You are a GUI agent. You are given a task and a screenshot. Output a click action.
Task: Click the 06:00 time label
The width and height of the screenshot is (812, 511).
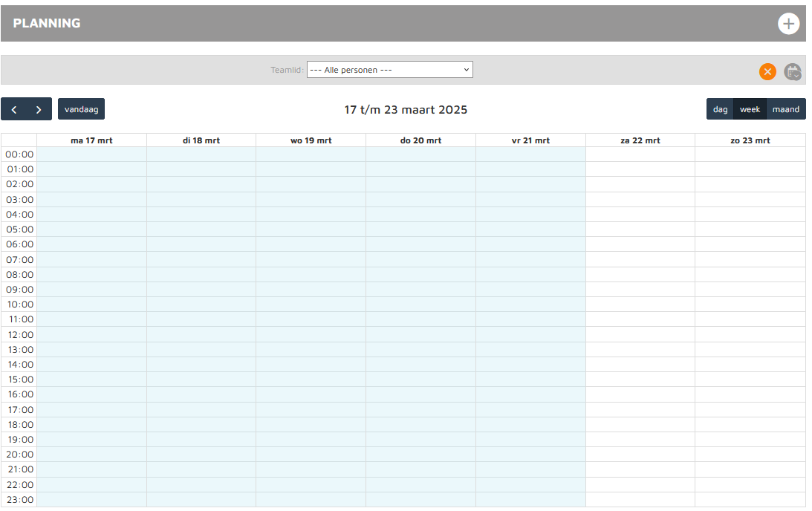pyautogui.click(x=19, y=244)
